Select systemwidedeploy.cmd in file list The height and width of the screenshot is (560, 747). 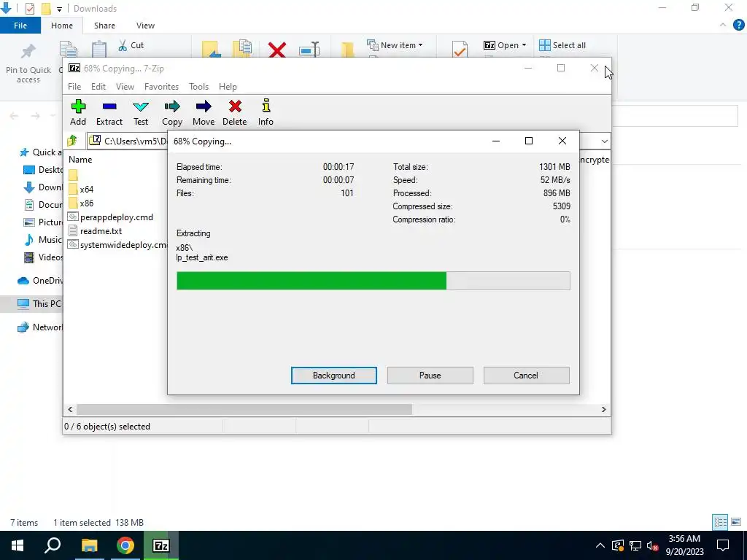(117, 245)
